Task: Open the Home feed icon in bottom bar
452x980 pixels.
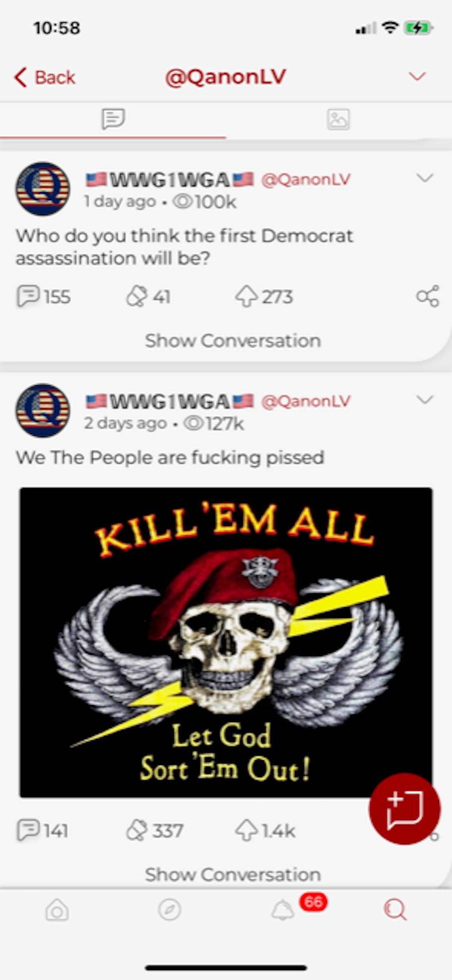Action: point(57,910)
